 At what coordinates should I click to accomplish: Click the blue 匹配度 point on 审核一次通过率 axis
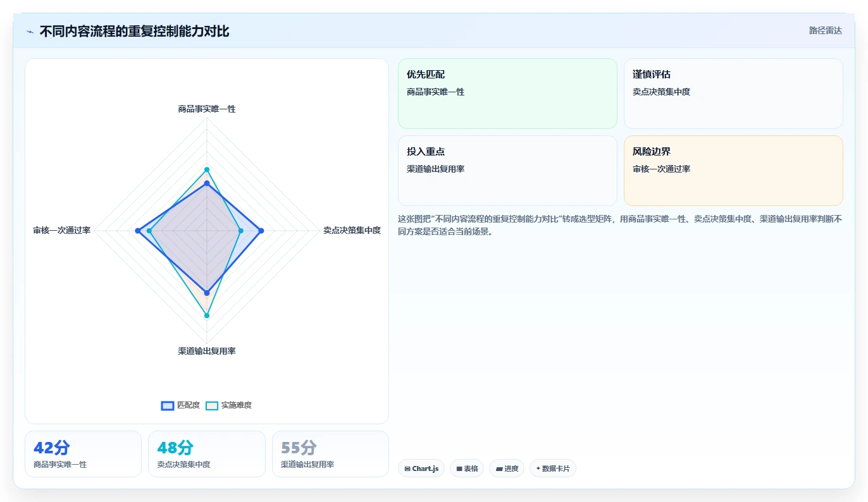pos(138,231)
